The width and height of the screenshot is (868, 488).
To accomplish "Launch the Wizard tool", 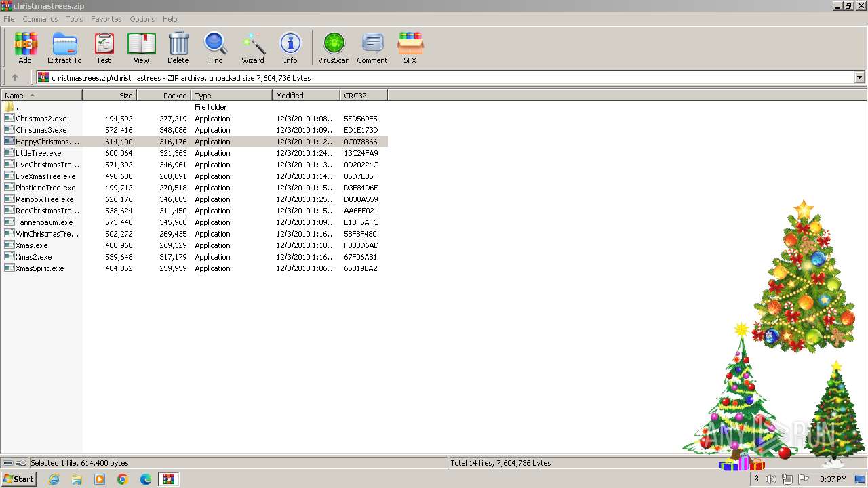I will click(x=253, y=47).
